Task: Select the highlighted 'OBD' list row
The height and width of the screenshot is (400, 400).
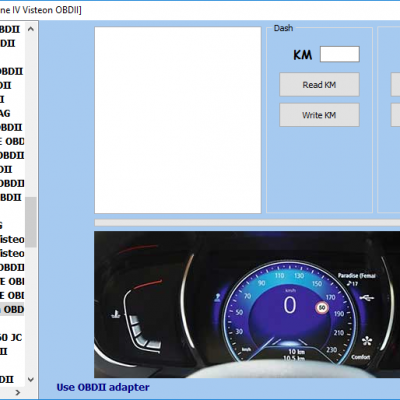Action: 12,309
